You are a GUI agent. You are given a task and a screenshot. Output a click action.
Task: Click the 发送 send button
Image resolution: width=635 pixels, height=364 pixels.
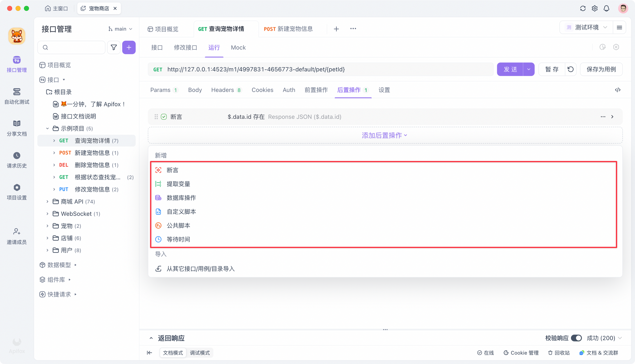510,69
